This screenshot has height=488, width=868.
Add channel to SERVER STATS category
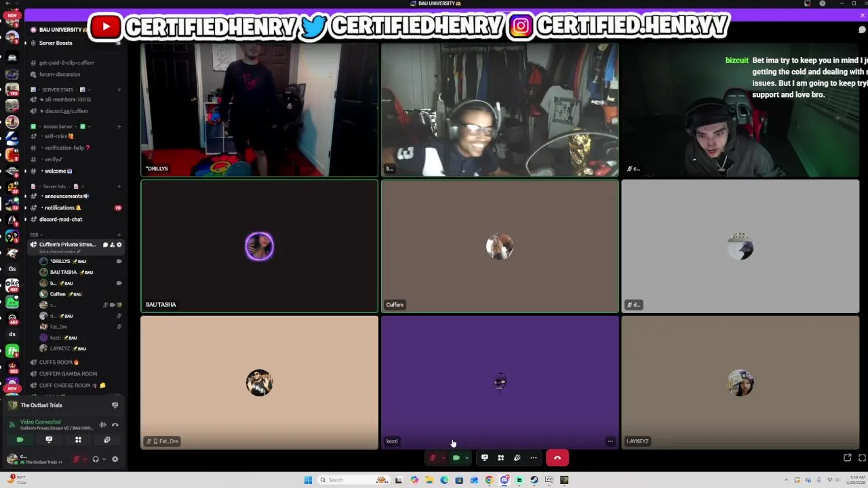tap(119, 89)
